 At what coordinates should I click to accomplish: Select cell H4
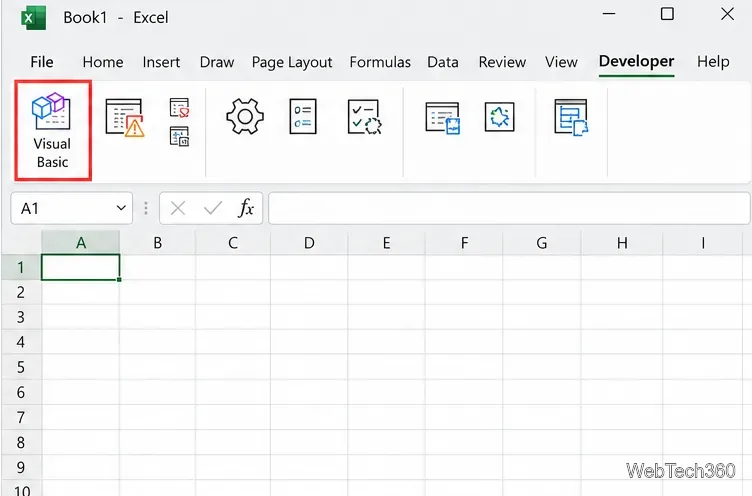pyautogui.click(x=622, y=342)
